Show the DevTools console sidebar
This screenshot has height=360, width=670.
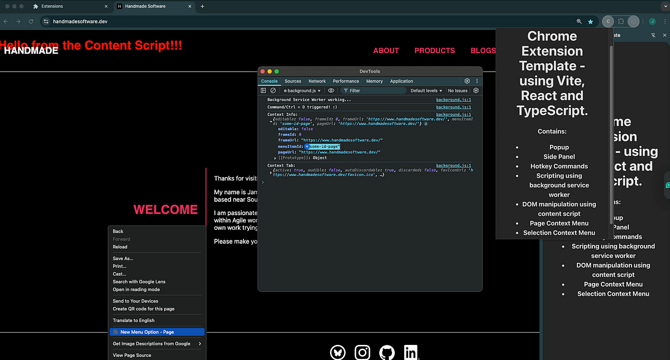click(263, 91)
